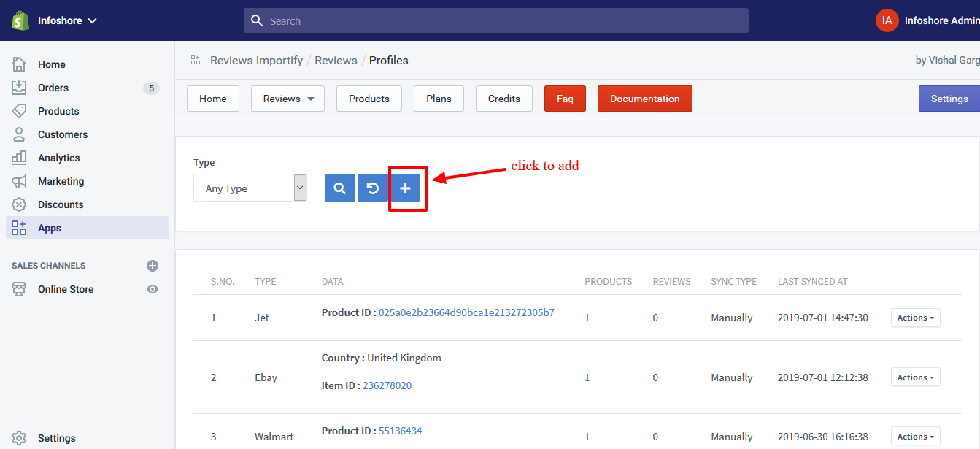Open Ebay item ID 236278020 link
The width and height of the screenshot is (980, 449).
pos(387,385)
